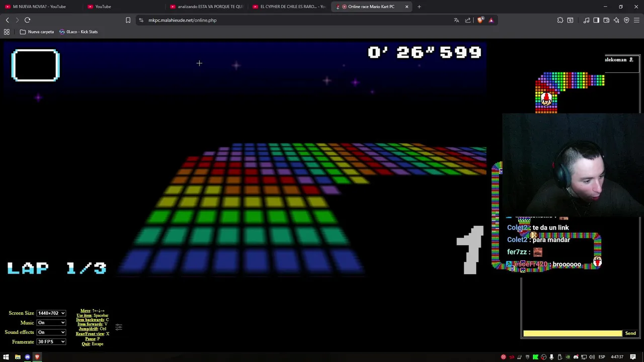Screen dimensions: 644x362
Task: Go back to the previous page
Action: point(8,20)
